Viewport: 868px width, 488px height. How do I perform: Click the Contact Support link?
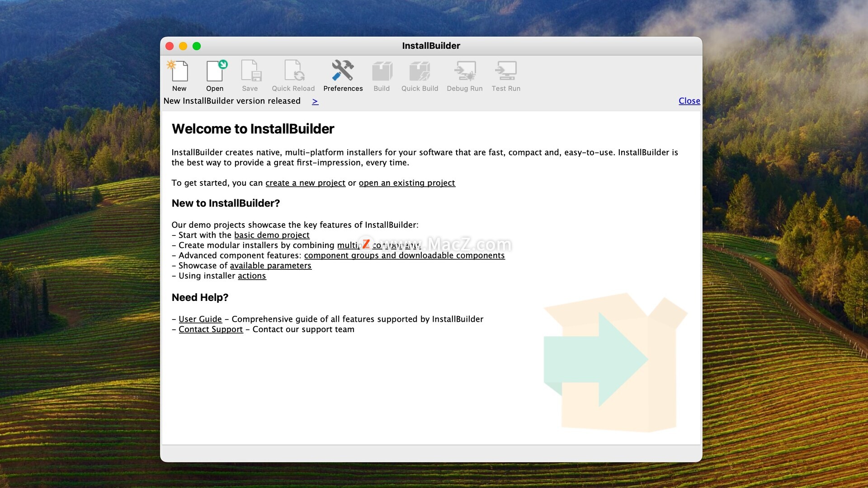(x=211, y=329)
